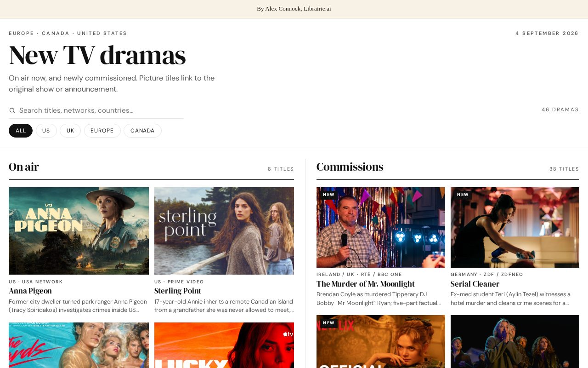Image resolution: width=588 pixels, height=368 pixels.
Task: Click the Mr. Moonlight description text
Action: pyautogui.click(x=379, y=299)
